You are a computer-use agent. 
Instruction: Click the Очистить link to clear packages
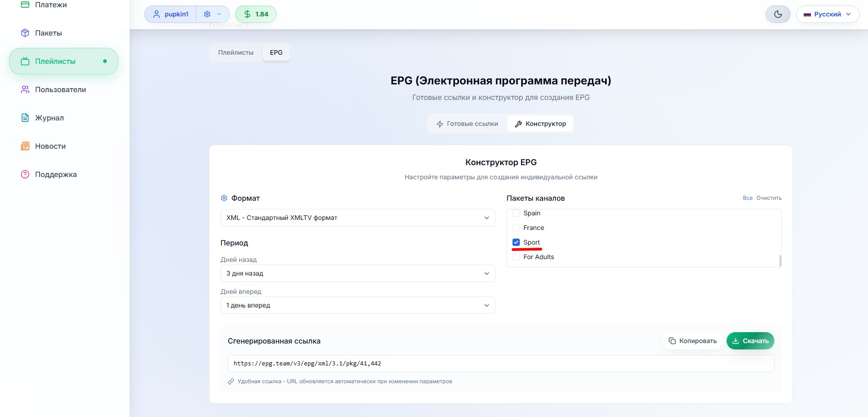tap(768, 198)
